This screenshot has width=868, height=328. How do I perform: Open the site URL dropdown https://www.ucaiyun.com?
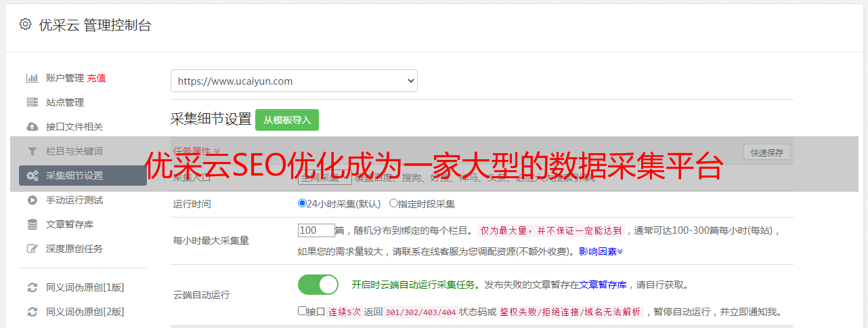click(x=294, y=81)
